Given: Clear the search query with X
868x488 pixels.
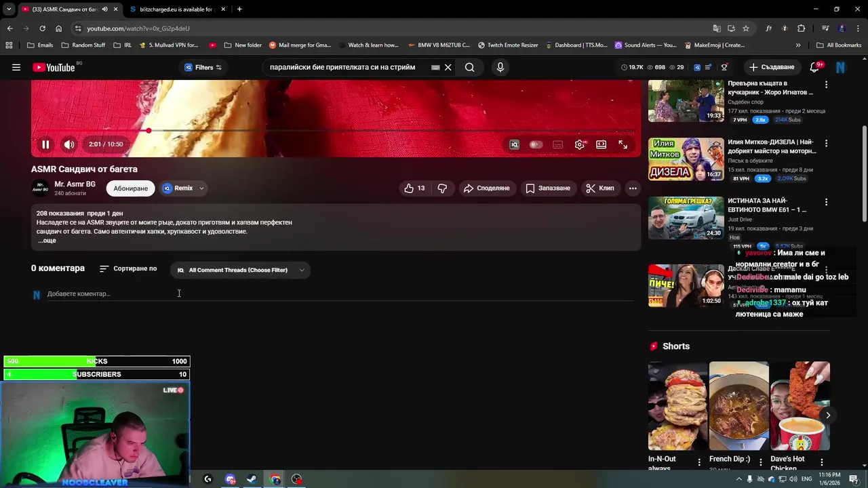Looking at the screenshot, I should tap(448, 67).
